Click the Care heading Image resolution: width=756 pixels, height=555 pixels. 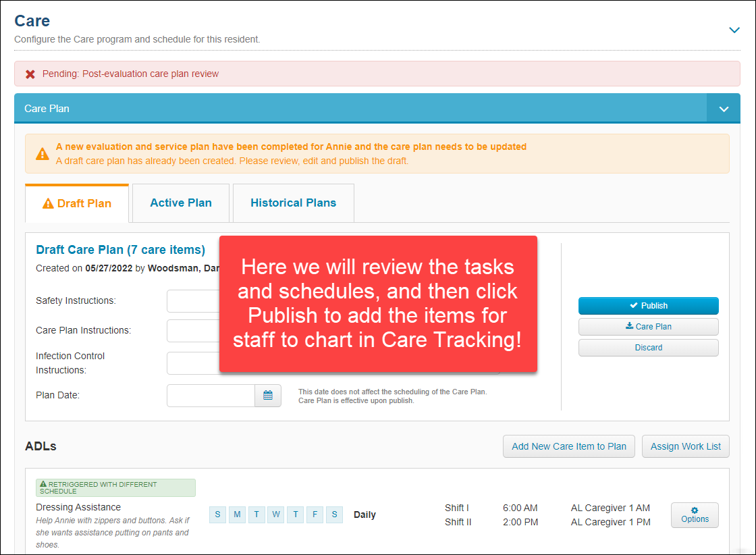(x=32, y=21)
